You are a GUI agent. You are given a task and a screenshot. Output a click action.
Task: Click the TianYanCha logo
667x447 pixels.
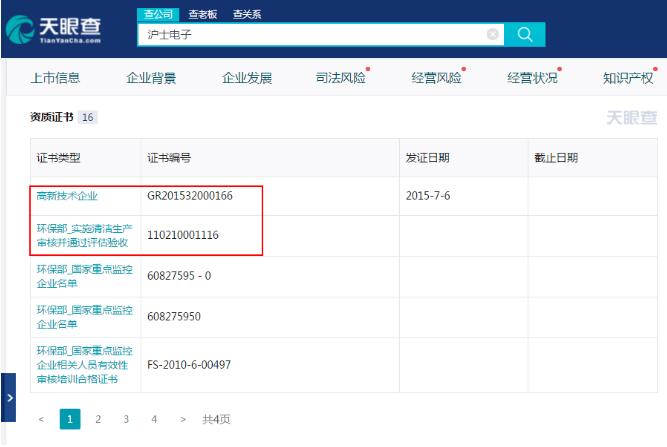pos(54,29)
